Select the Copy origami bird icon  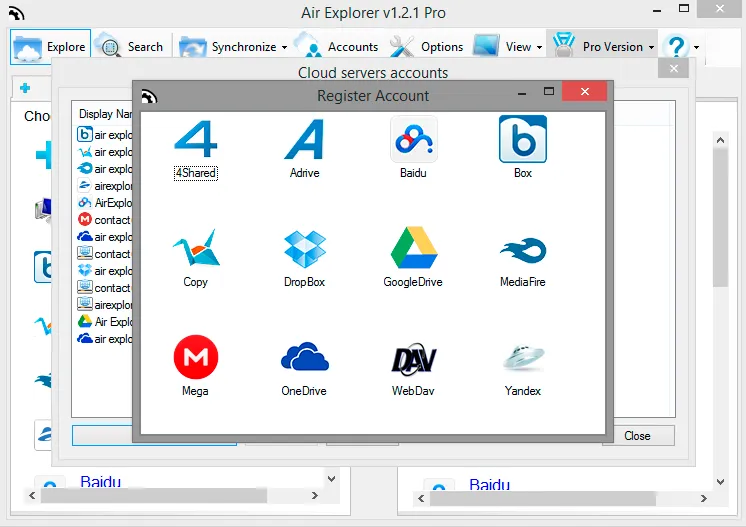[196, 247]
